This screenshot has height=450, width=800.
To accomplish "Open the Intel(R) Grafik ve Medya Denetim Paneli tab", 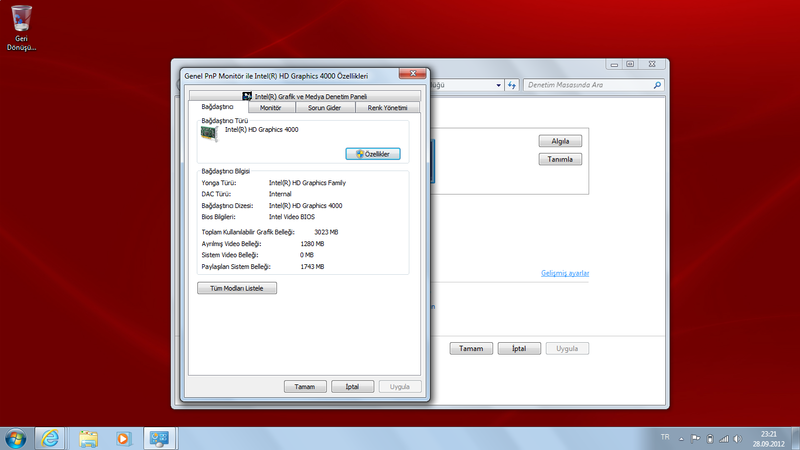I will tap(305, 96).
